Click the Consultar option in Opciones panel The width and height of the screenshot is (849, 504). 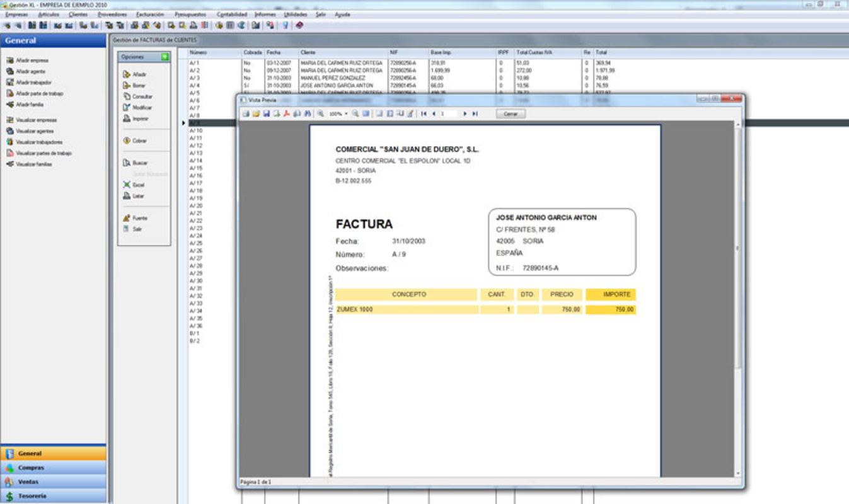point(137,96)
